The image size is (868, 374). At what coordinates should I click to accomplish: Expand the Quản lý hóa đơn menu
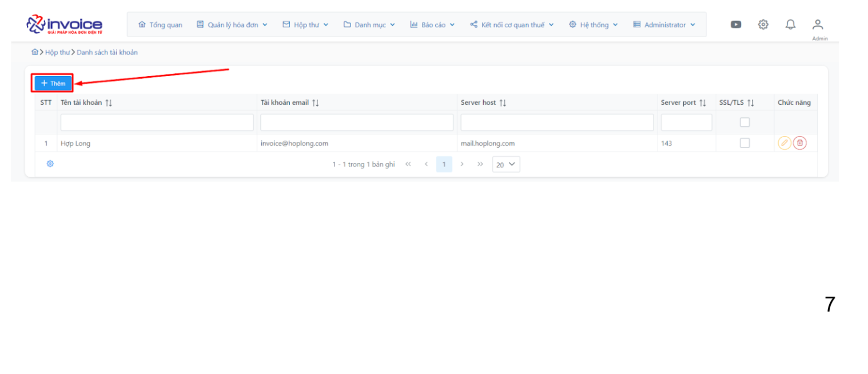pyautogui.click(x=232, y=25)
